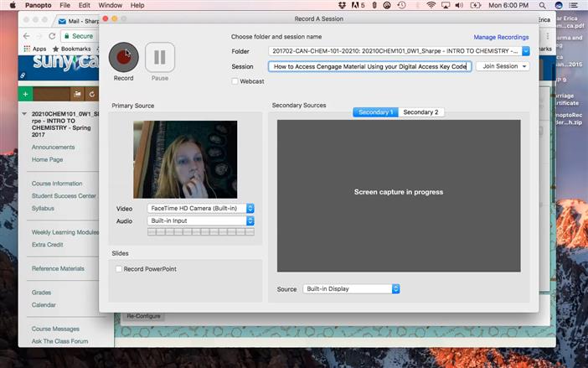Click the Join Session button
Image resolution: width=588 pixels, height=368 pixels.
[503, 66]
